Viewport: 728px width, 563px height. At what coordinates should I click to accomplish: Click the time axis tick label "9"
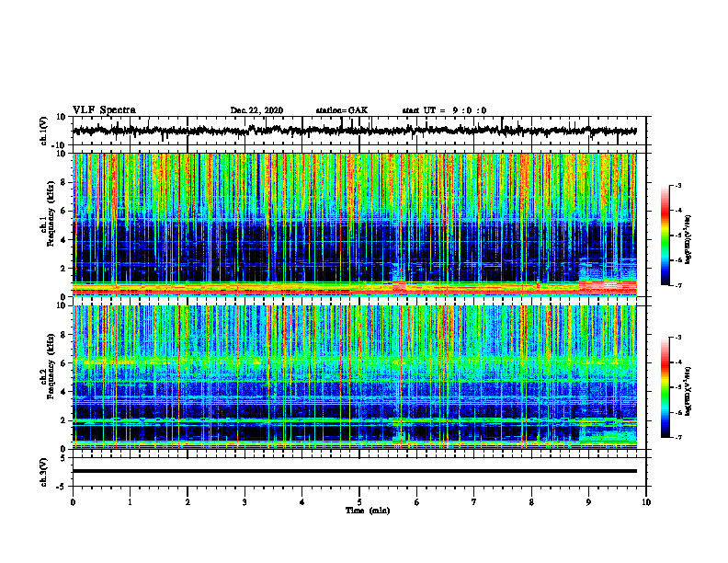588,502
